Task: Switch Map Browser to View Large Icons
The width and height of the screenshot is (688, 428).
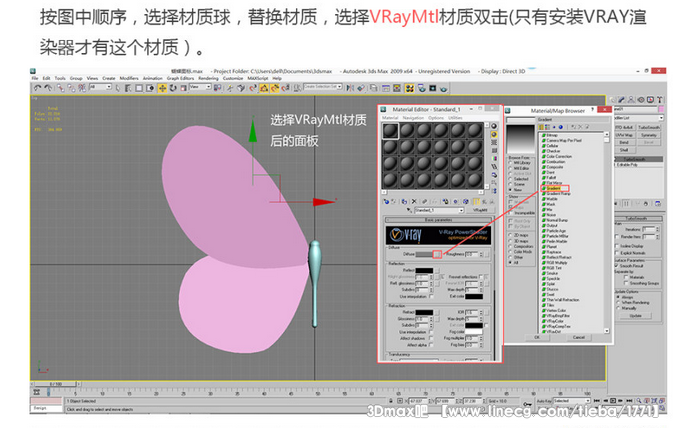Action: pos(560,127)
